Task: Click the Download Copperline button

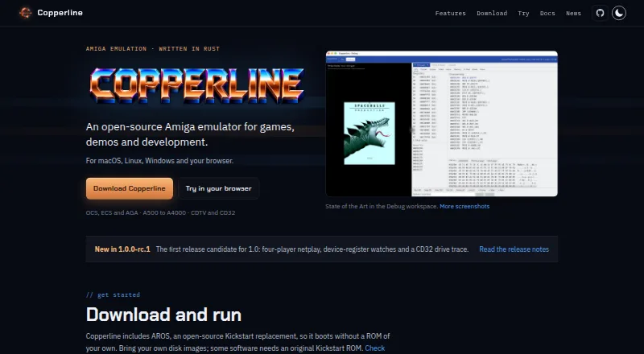Action: (130, 188)
